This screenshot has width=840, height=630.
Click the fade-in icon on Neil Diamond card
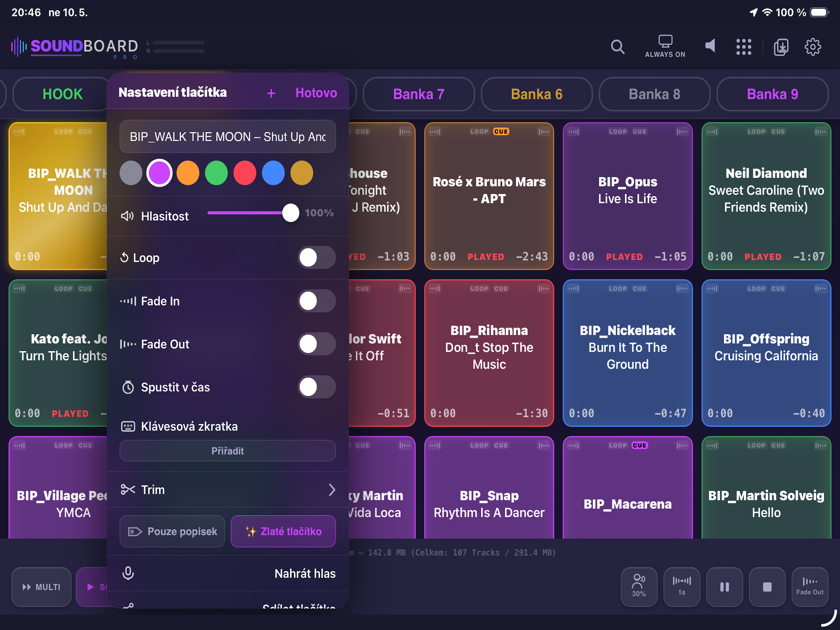click(x=712, y=131)
